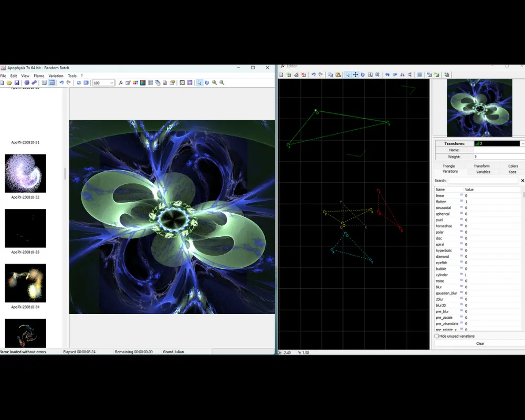Click the Weight value field
The width and height of the screenshot is (525, 420).
click(499, 157)
